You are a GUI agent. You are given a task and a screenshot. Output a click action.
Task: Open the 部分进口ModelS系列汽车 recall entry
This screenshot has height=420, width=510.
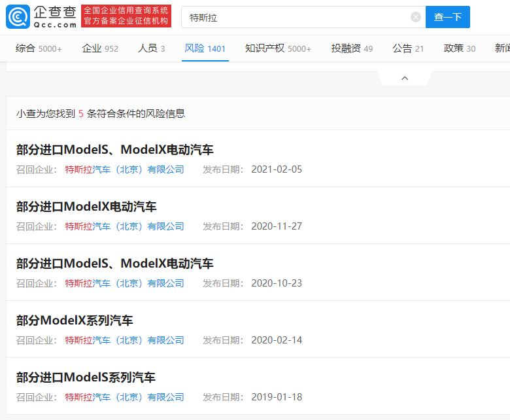(86, 377)
